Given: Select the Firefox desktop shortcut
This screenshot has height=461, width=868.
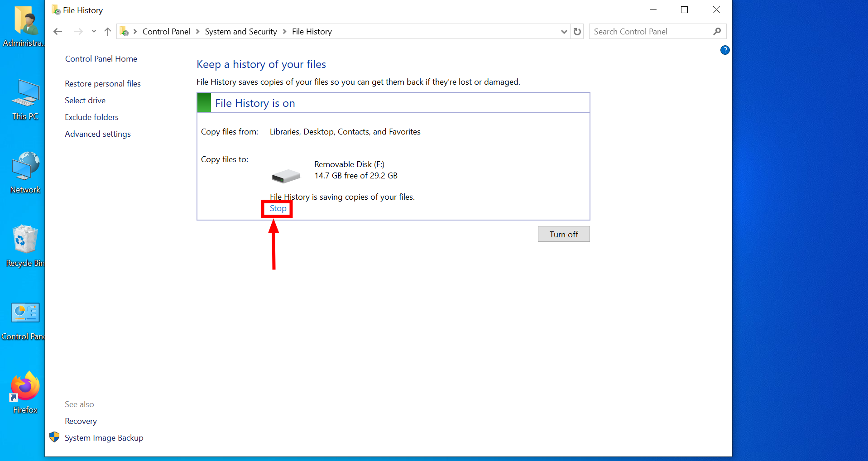Looking at the screenshot, I should 25,393.
